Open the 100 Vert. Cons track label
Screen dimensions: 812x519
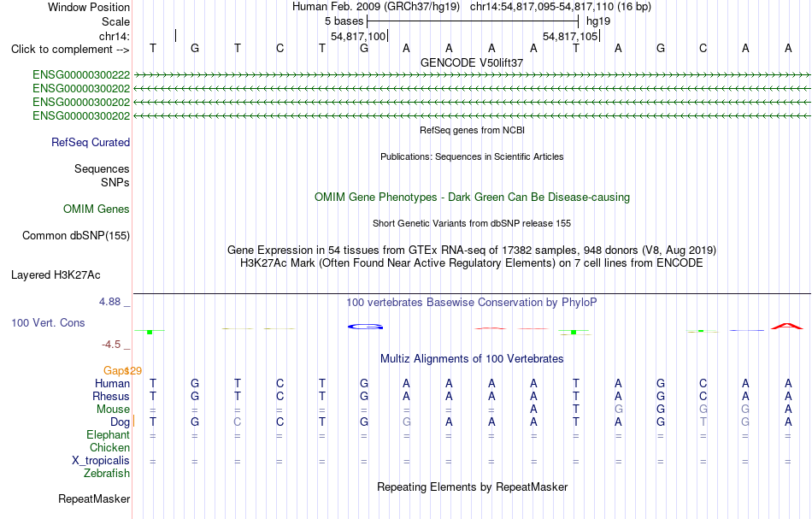click(x=48, y=322)
